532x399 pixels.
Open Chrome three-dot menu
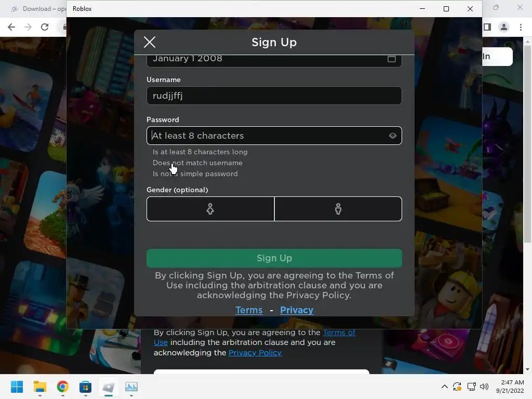click(521, 27)
